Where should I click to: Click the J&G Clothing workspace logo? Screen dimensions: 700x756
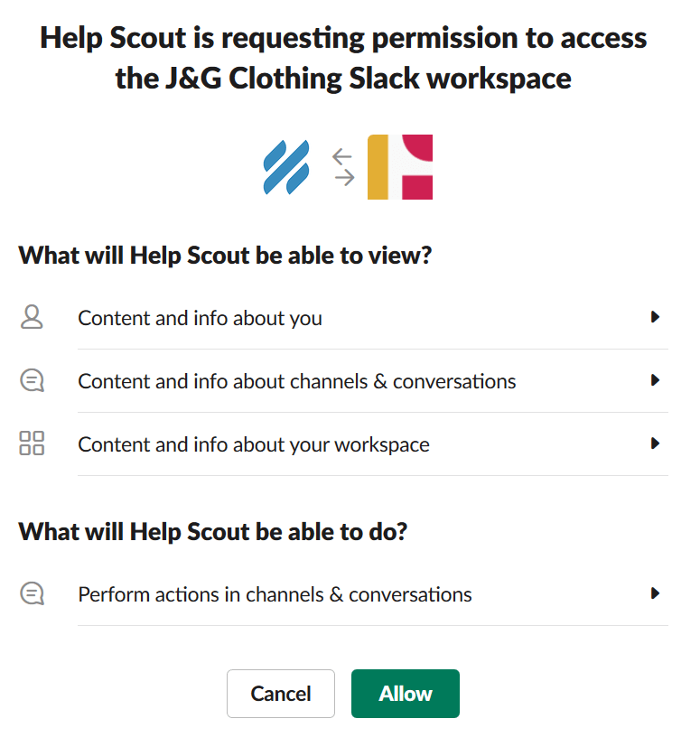click(x=400, y=167)
